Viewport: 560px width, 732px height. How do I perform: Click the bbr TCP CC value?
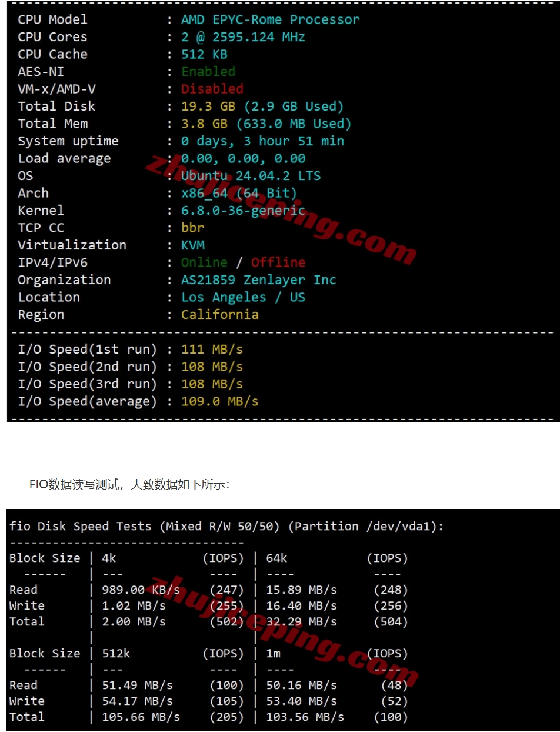[x=193, y=228]
